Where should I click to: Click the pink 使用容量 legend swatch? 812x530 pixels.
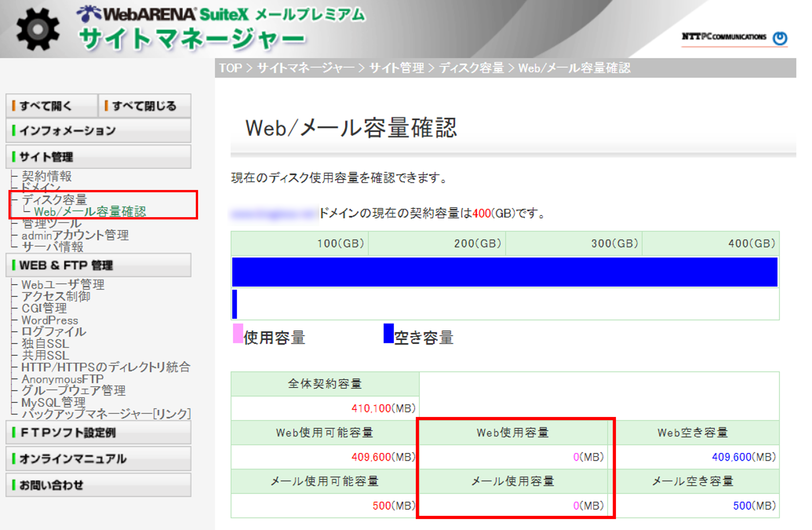[238, 333]
